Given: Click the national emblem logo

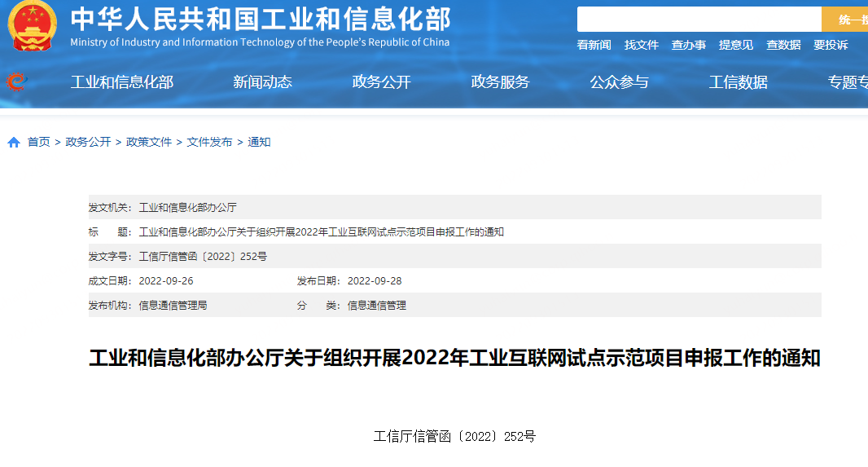Looking at the screenshot, I should click(32, 26).
